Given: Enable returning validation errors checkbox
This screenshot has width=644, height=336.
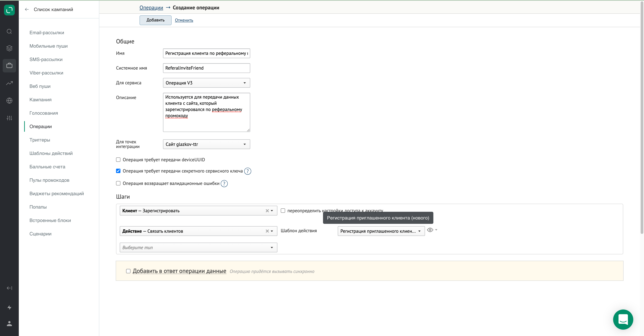Looking at the screenshot, I should [x=118, y=183].
